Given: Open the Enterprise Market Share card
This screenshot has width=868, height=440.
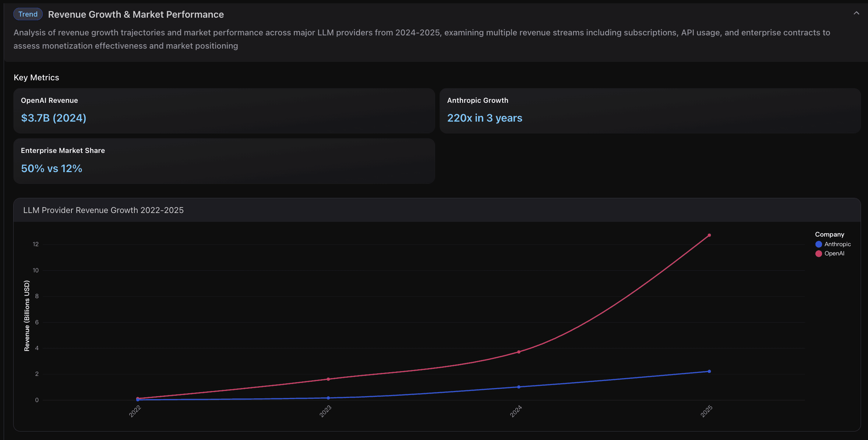Looking at the screenshot, I should [224, 161].
